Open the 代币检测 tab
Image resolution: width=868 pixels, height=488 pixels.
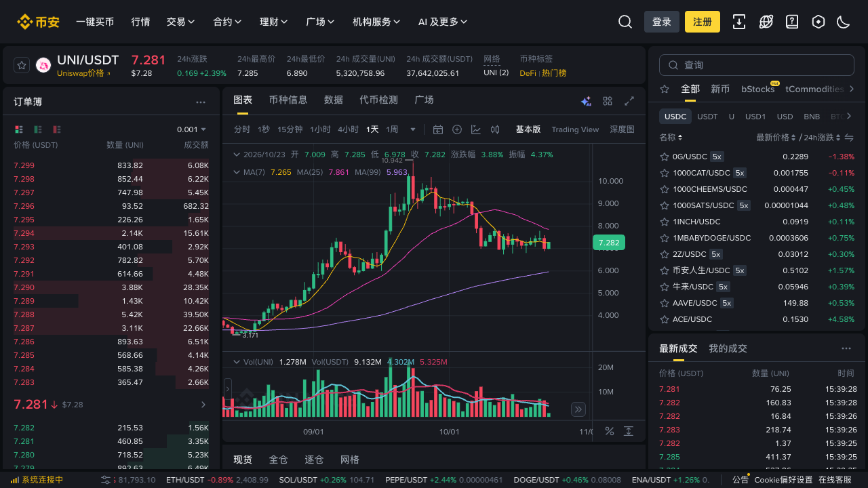[378, 100]
